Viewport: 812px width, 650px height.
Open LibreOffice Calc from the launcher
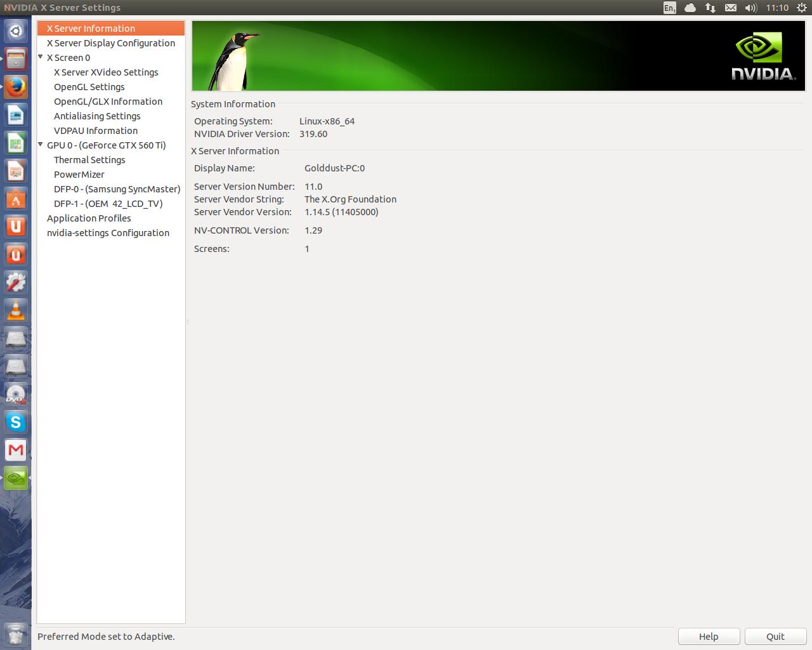(x=16, y=143)
